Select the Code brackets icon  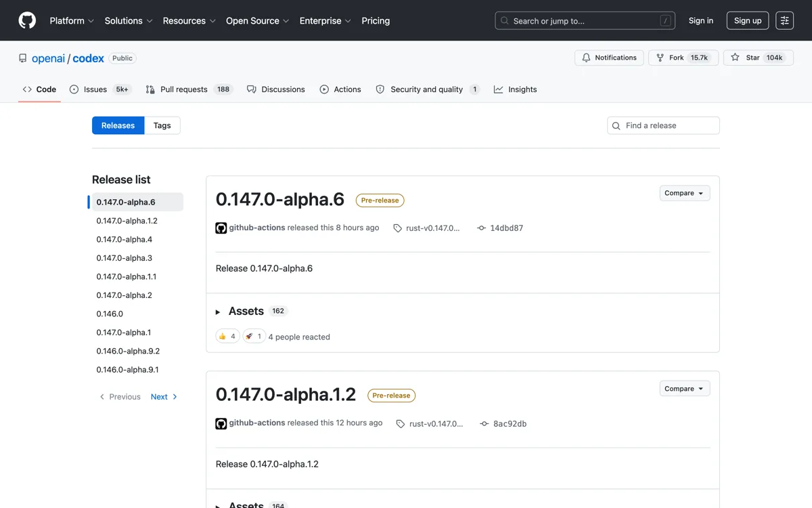pos(27,89)
